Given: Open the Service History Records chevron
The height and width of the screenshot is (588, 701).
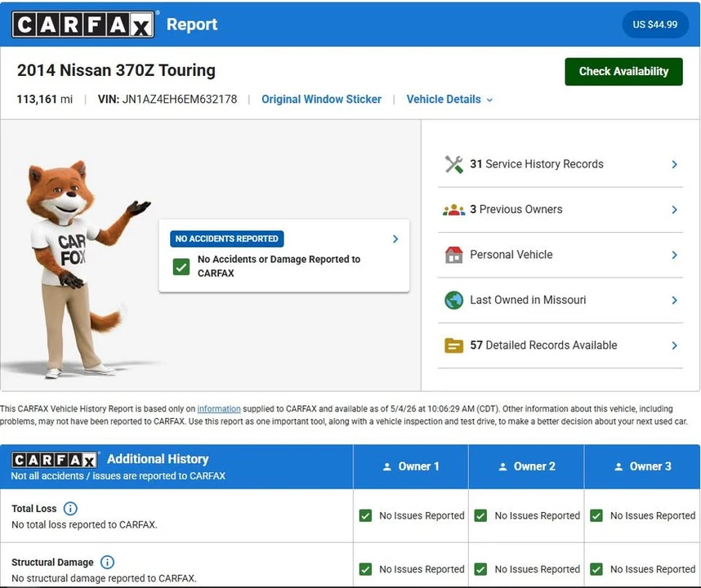Looking at the screenshot, I should (675, 164).
